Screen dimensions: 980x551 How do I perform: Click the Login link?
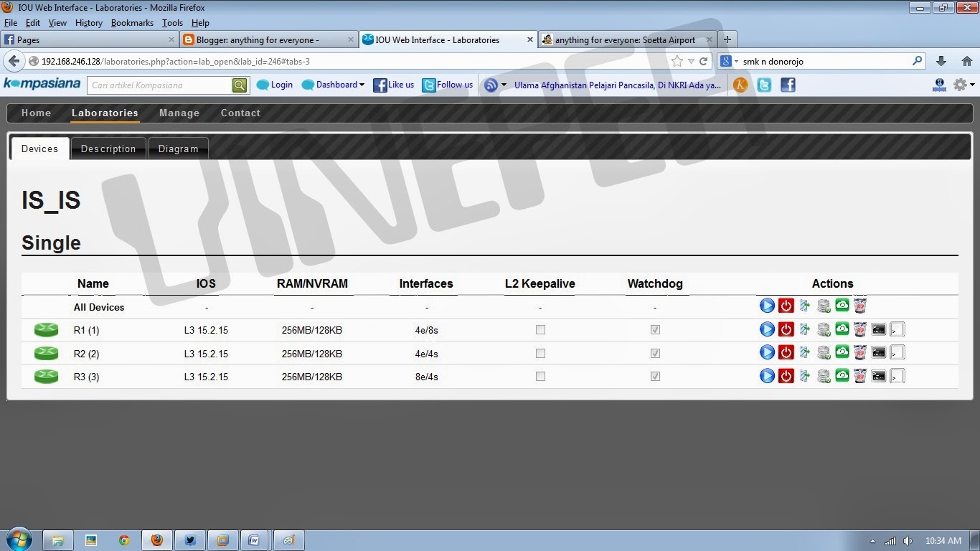click(280, 85)
